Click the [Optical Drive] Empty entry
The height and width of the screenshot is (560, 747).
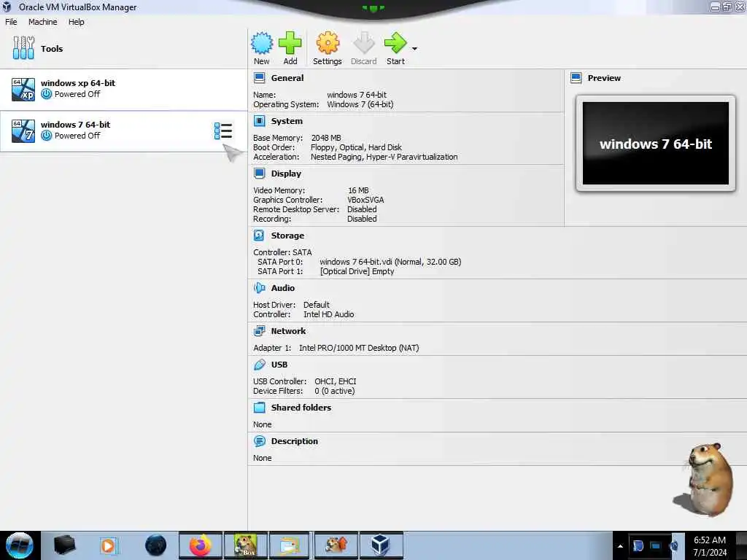(x=357, y=271)
